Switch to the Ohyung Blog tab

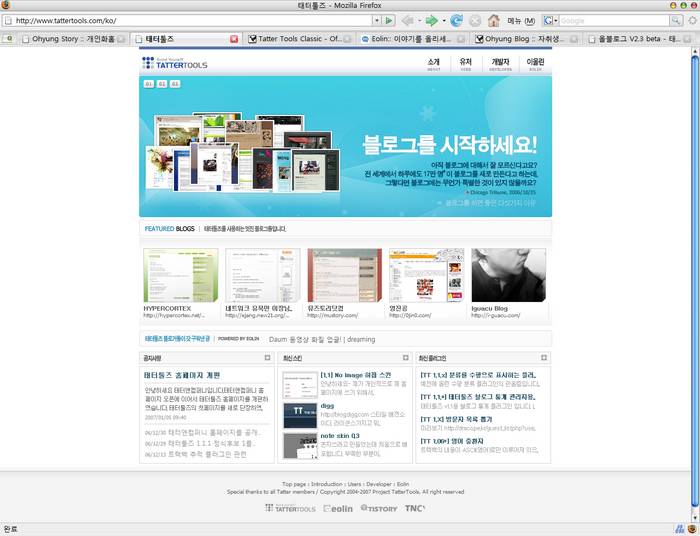526,39
